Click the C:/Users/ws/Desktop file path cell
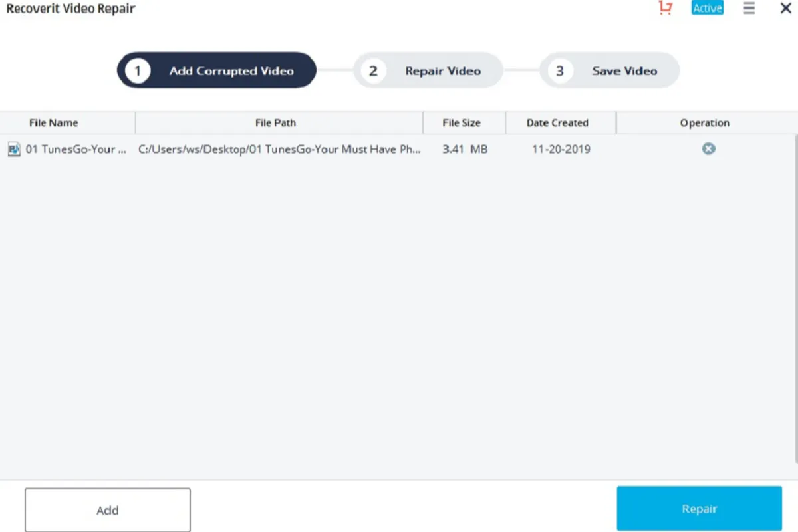Image resolution: width=798 pixels, height=532 pixels. coord(279,150)
